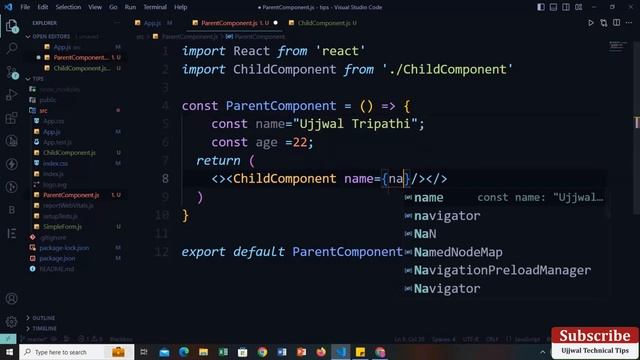640x360 pixels.
Task: Click the taskbar search box
Action: [x=77, y=352]
